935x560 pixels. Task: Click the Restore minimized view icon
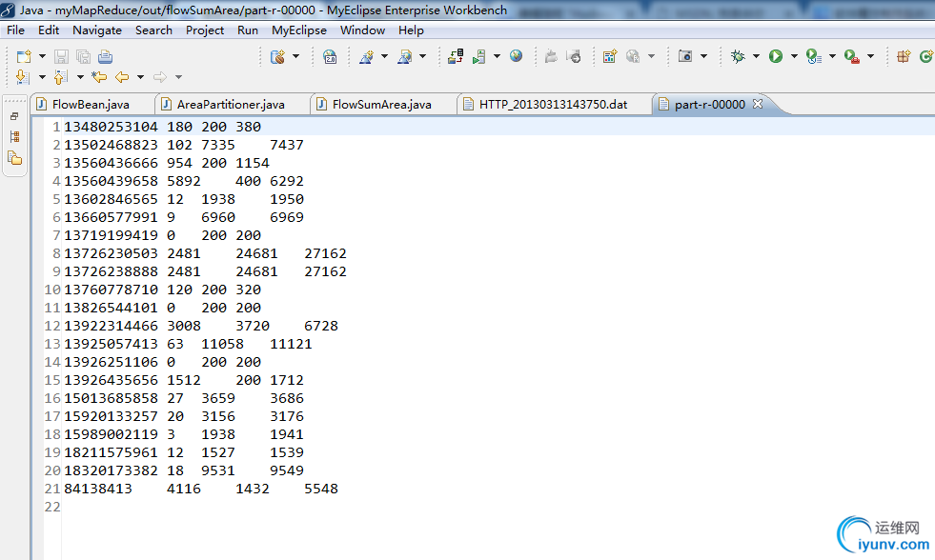(14, 116)
